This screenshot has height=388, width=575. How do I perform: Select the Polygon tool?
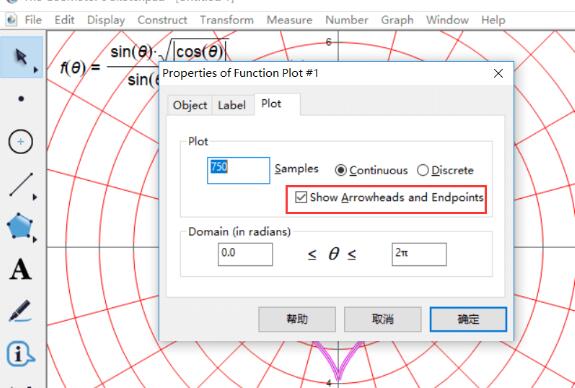pos(20,226)
